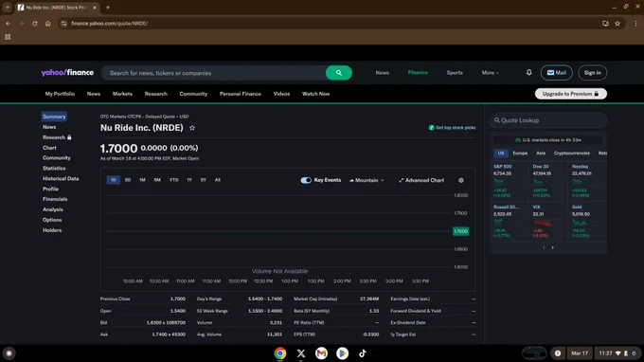Open the Mountain chart type dropdown

coord(367,180)
